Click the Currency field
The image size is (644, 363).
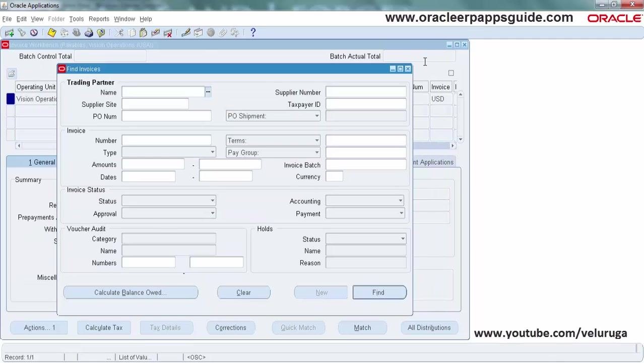[x=334, y=177]
